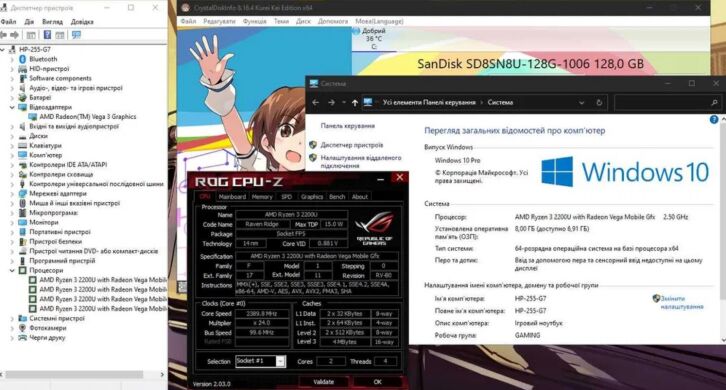This screenshot has height=390, width=726.
Task: Select the Фотокамери camera category
Action: pyautogui.click(x=48, y=328)
